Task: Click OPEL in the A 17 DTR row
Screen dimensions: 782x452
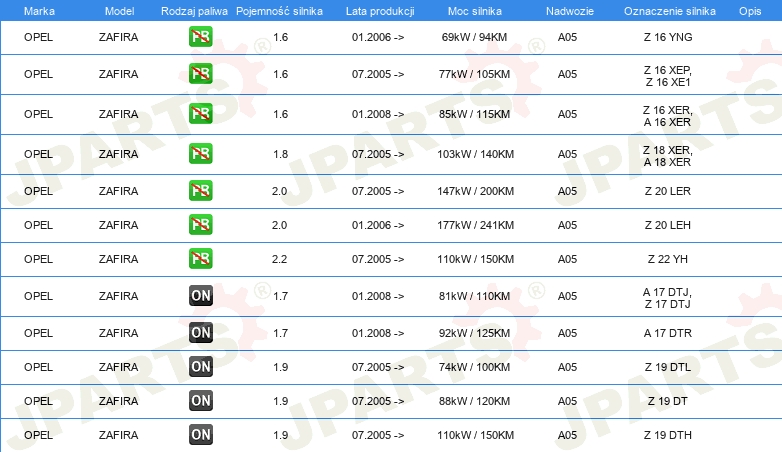Action: (38, 333)
